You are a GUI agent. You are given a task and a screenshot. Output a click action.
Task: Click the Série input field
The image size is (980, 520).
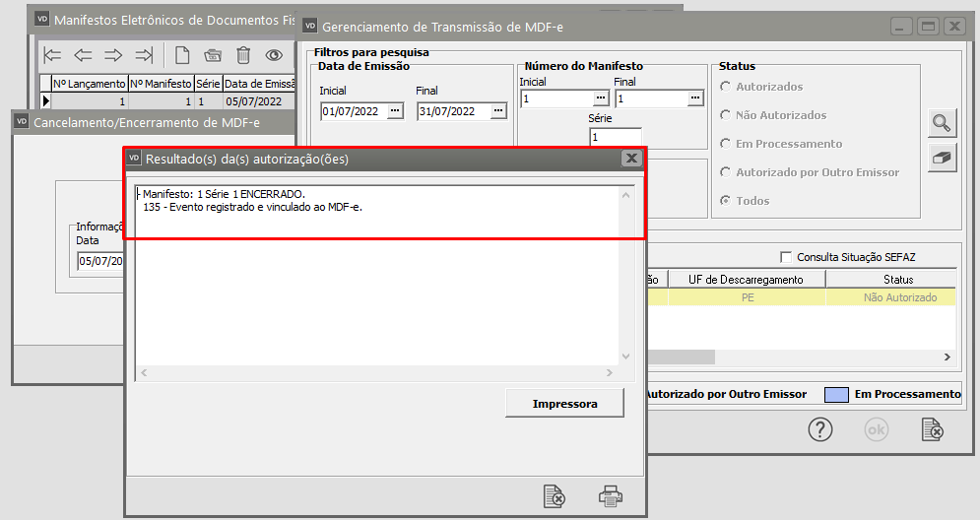pos(615,137)
